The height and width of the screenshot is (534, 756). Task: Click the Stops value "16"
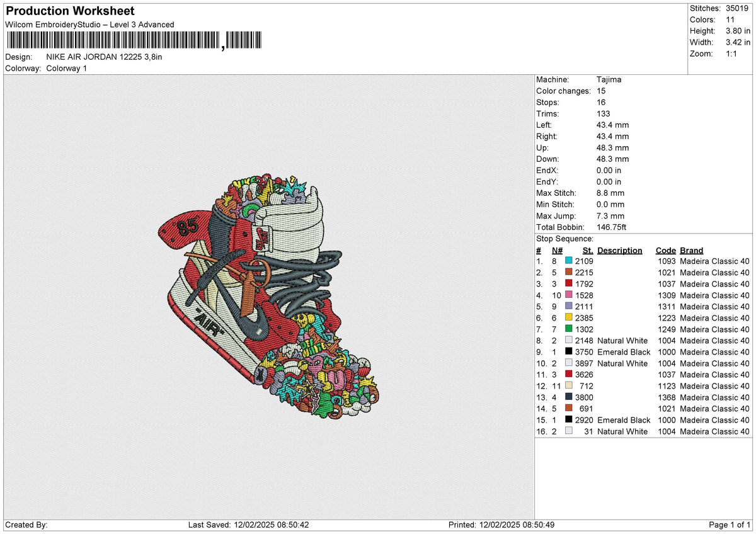(x=602, y=103)
